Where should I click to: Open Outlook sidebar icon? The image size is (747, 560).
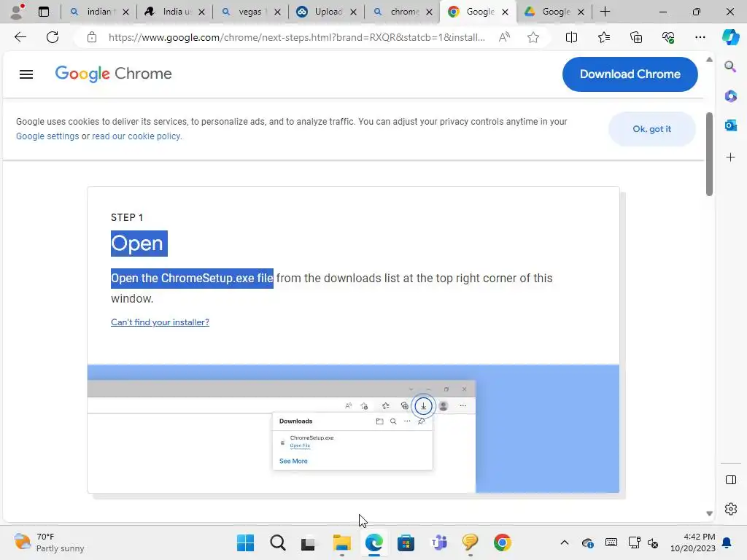click(x=730, y=125)
